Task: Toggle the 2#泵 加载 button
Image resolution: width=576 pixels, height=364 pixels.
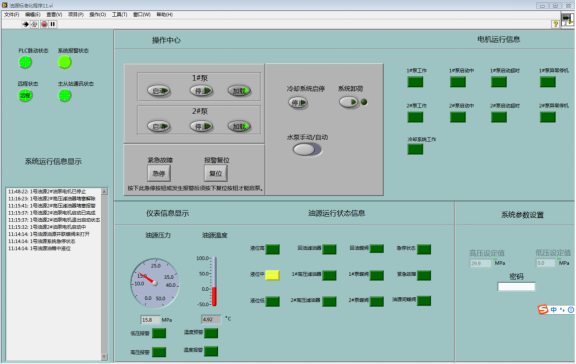Action: 239,126
